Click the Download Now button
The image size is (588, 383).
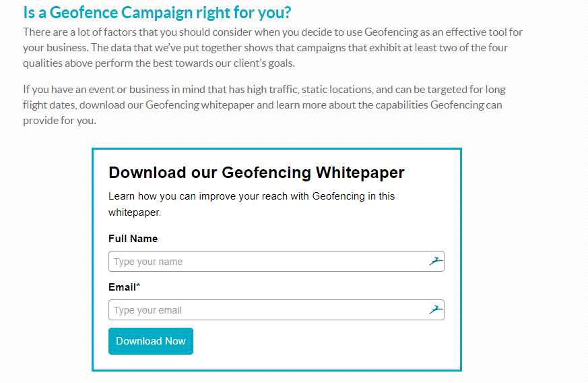coord(151,341)
